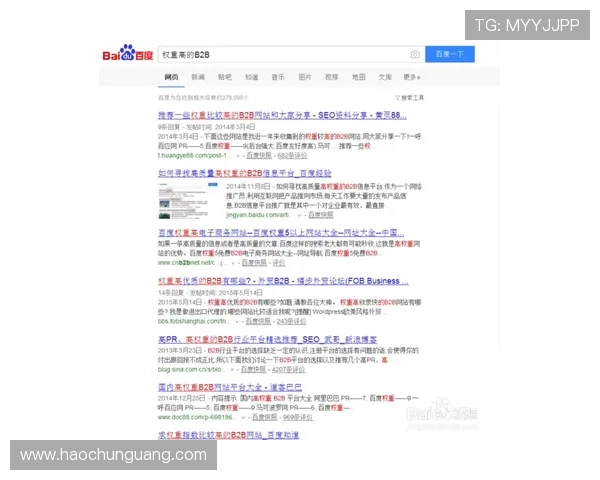Click the Baidu paw logo
This screenshot has width=600, height=480.
(128, 53)
